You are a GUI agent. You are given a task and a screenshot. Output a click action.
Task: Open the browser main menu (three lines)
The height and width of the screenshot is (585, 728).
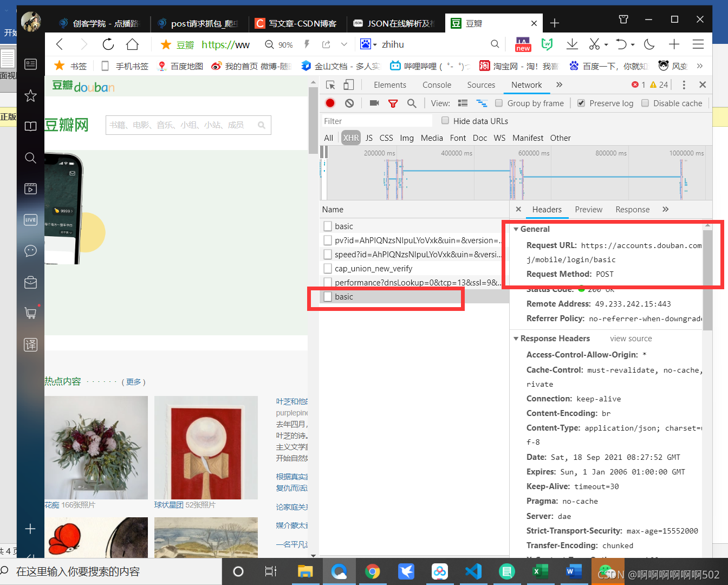(x=698, y=44)
